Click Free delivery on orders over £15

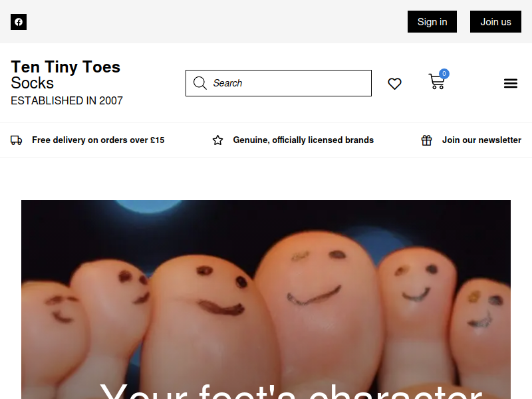point(98,140)
